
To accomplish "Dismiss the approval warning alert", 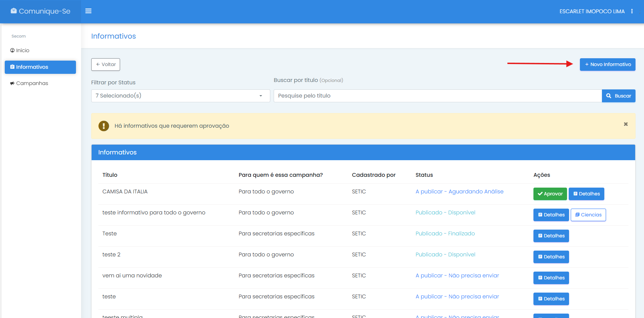I will [x=626, y=124].
